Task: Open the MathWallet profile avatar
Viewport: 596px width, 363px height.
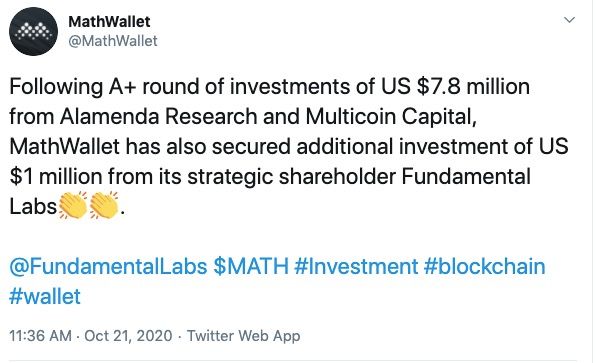Action: [x=33, y=32]
